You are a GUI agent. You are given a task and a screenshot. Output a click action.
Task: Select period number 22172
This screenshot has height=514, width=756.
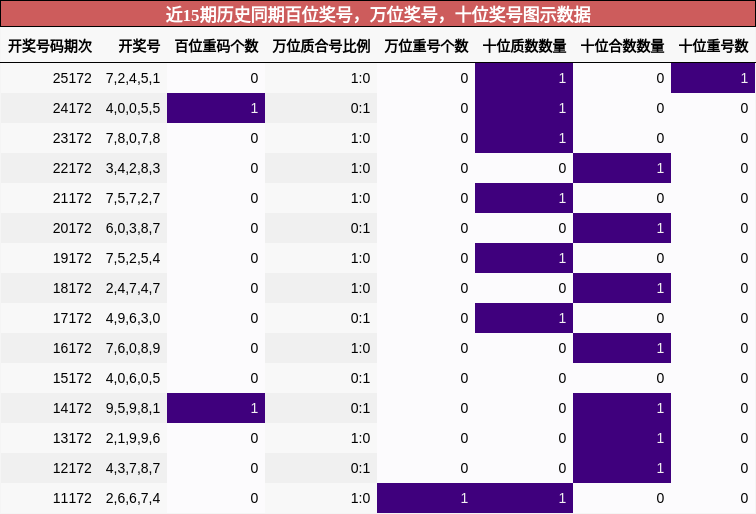pos(72,168)
